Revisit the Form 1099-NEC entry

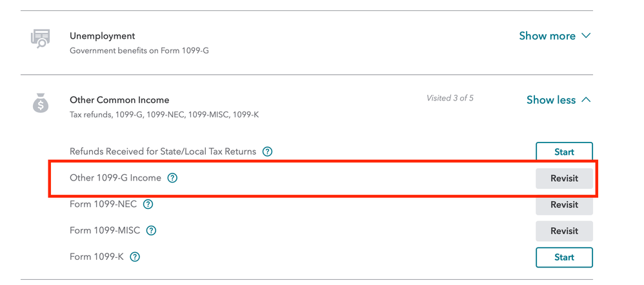tap(564, 204)
